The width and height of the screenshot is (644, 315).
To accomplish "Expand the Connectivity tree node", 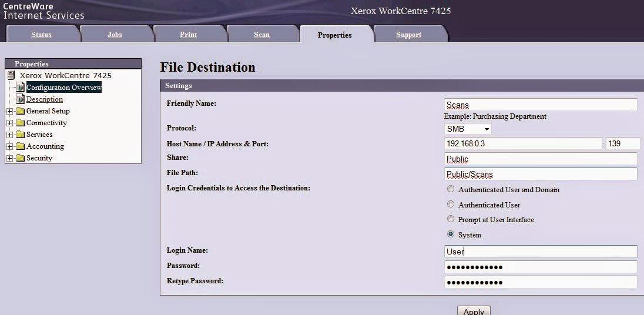I will point(10,123).
